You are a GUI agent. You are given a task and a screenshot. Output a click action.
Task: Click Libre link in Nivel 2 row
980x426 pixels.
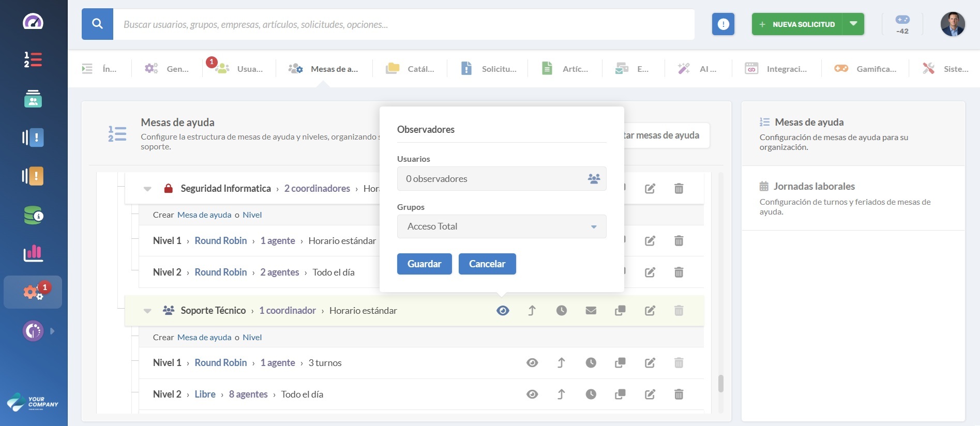point(205,394)
